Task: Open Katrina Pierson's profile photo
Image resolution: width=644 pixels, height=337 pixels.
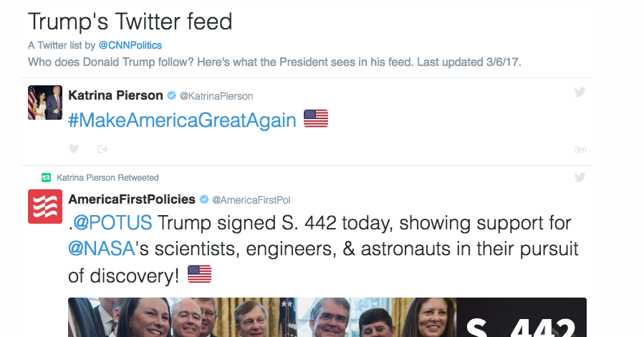Action: 44,103
